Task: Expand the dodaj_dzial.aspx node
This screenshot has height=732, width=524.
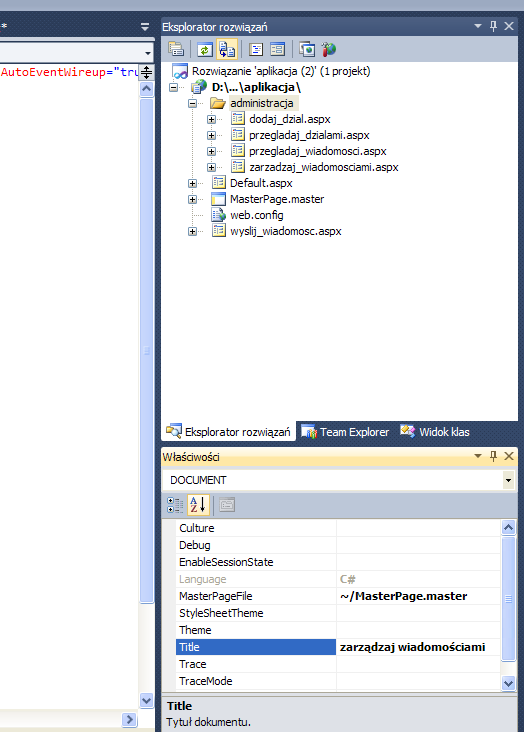Action: pos(212,120)
